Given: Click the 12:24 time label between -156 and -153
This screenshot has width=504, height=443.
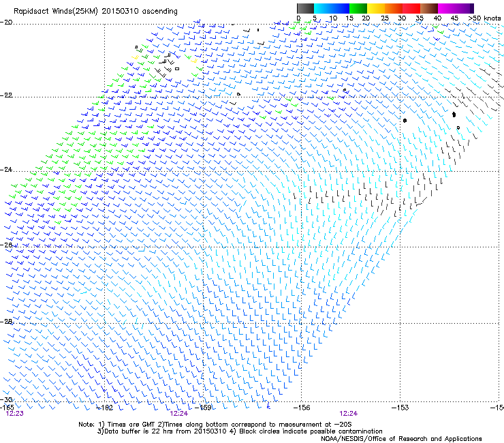Looking at the screenshot, I should tap(349, 414).
